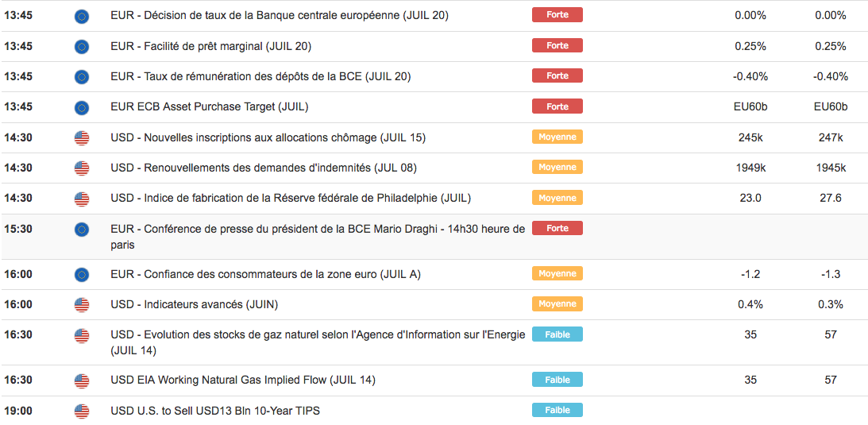868x425 pixels.
Task: Click the EU flag beside Facilité de prêt marginal
Action: click(x=82, y=47)
